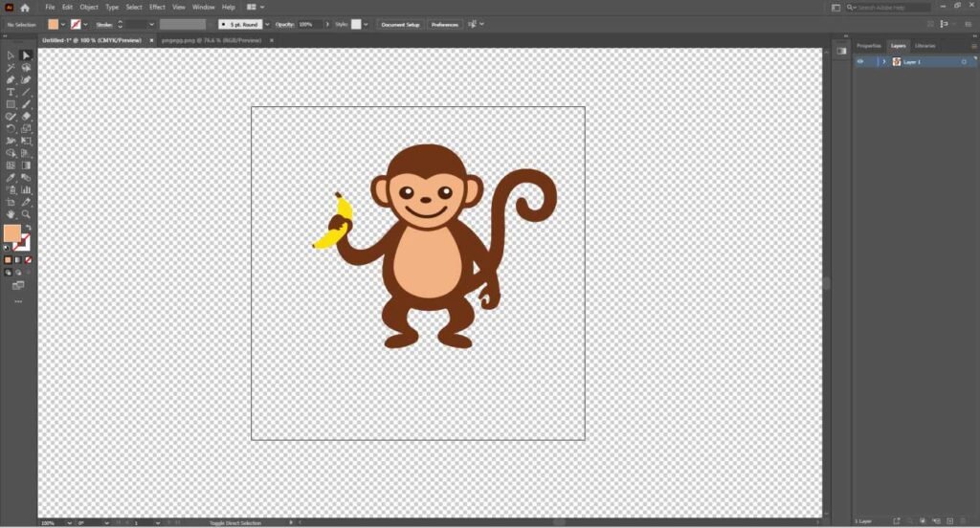Screen dimensions: 980x528
Task: Switch to the second document tab
Action: [x=212, y=40]
